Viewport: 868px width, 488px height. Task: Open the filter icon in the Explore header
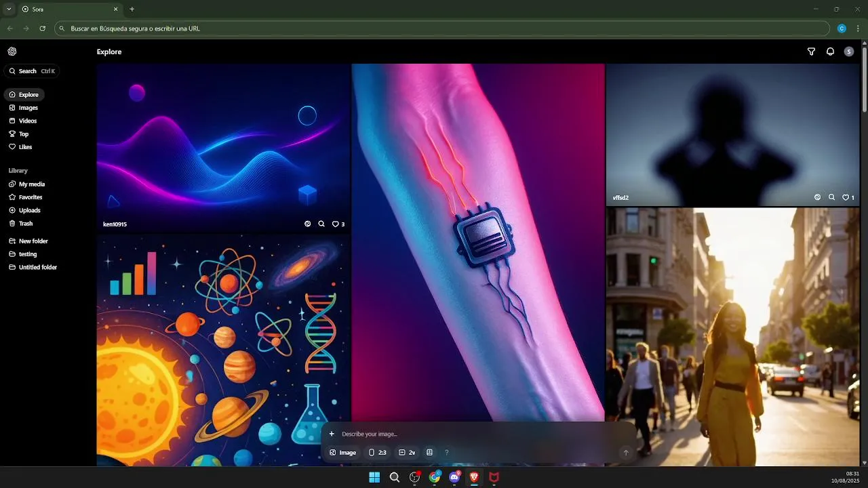[811, 52]
